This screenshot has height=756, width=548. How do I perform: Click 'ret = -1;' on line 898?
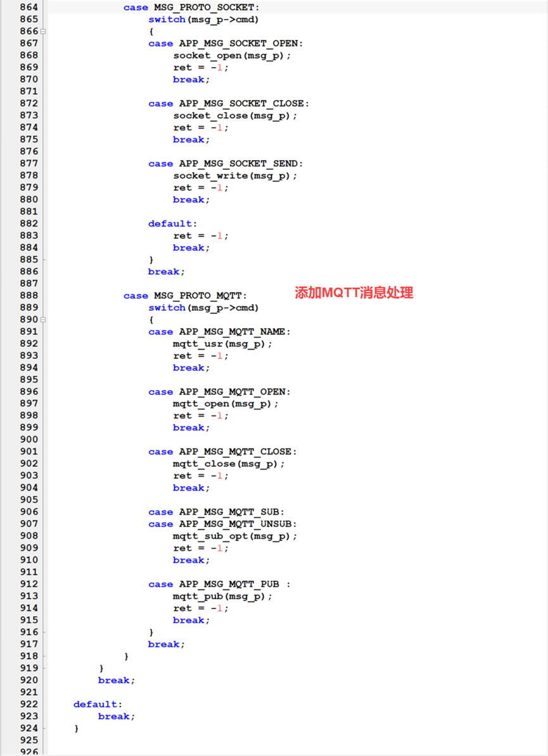(201, 415)
